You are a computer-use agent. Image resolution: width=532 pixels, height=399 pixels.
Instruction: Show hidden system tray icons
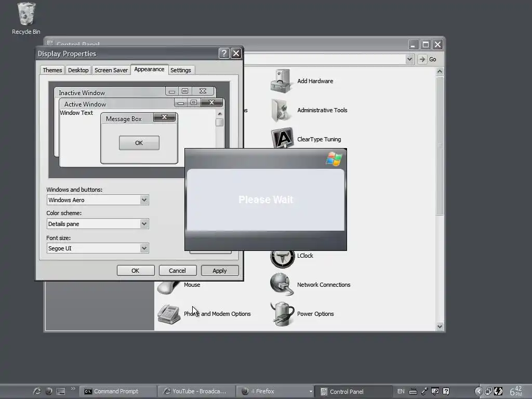(x=478, y=392)
